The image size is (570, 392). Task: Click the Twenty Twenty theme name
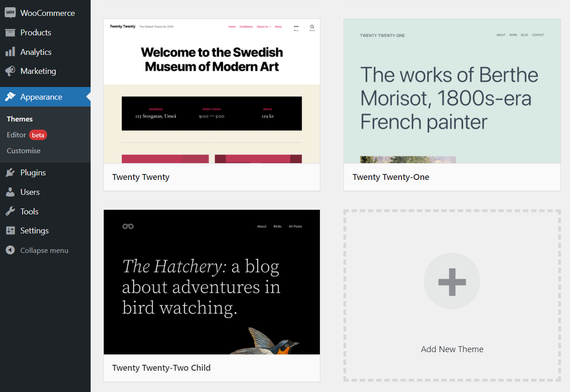(x=141, y=177)
